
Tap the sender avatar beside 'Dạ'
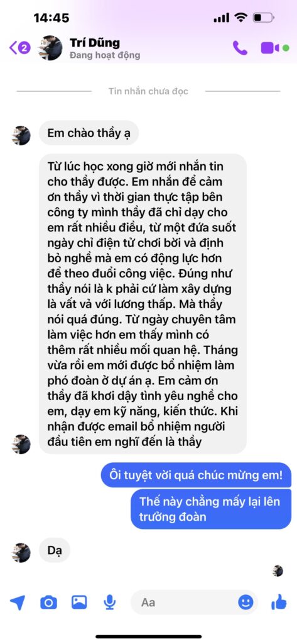[x=21, y=552]
